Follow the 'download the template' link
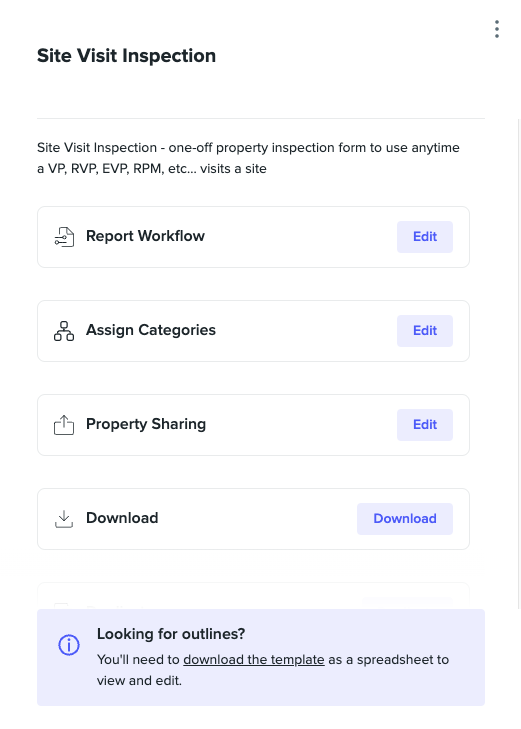This screenshot has width=521, height=729. [x=254, y=660]
